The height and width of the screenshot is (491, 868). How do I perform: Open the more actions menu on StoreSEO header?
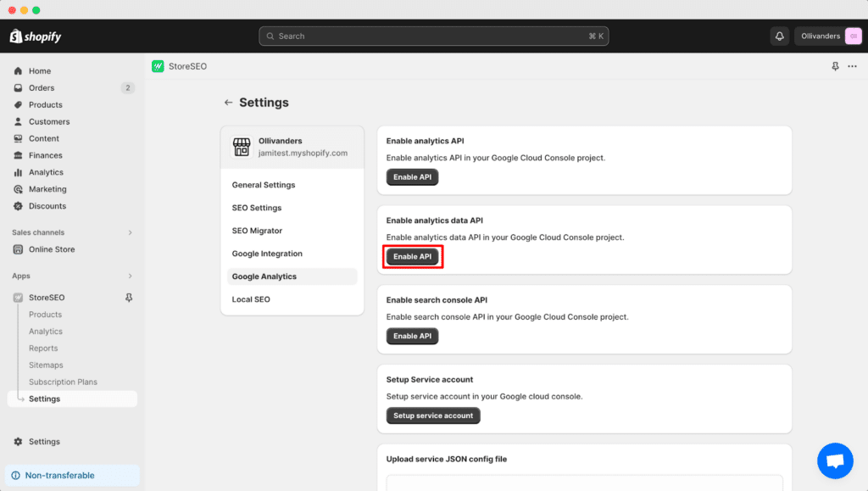852,65
